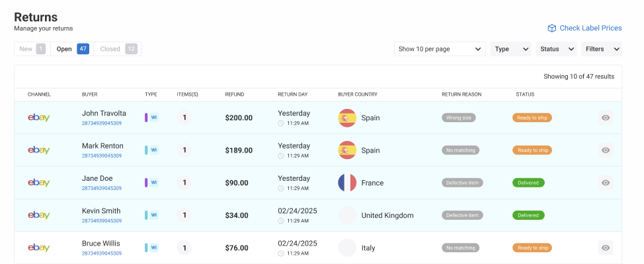The image size is (644, 264).
Task: Click the eye icon on Bruce Willis's row
Action: (x=606, y=248)
